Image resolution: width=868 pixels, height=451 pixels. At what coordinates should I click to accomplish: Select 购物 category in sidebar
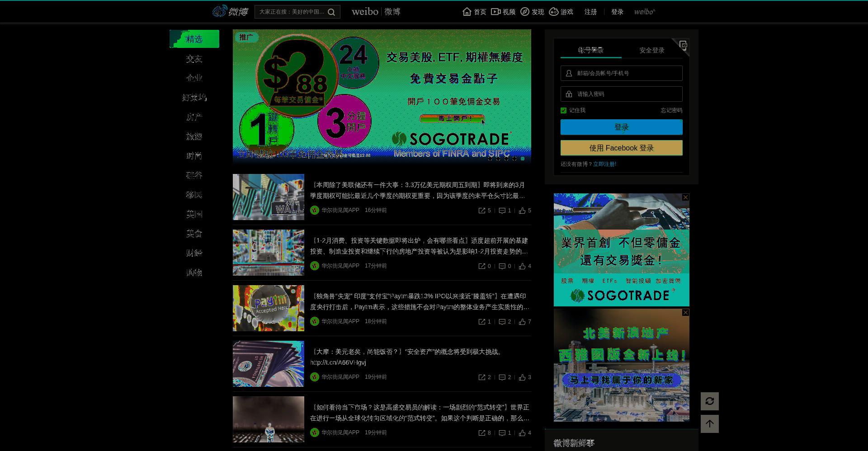pos(194,272)
